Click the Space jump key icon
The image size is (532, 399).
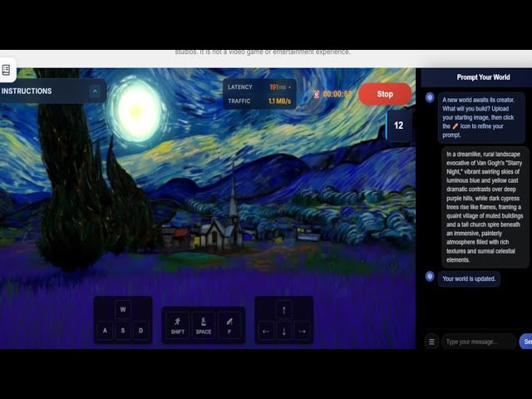pyautogui.click(x=204, y=326)
